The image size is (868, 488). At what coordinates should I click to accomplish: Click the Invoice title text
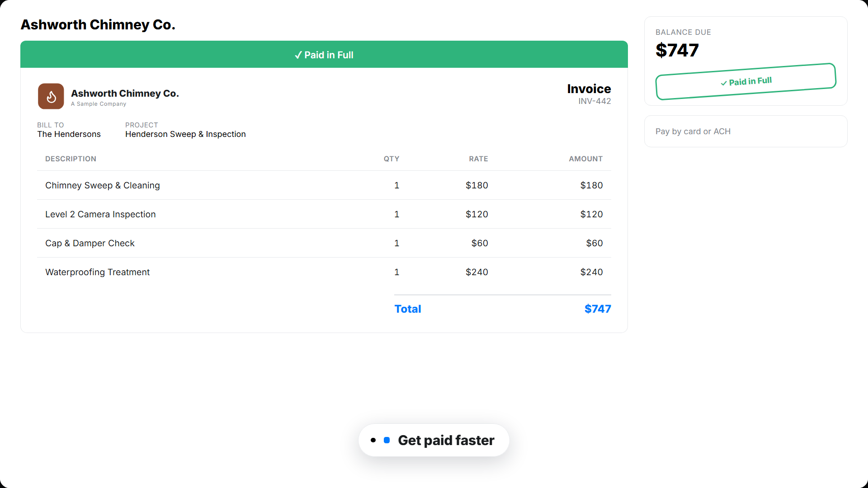[x=589, y=89]
